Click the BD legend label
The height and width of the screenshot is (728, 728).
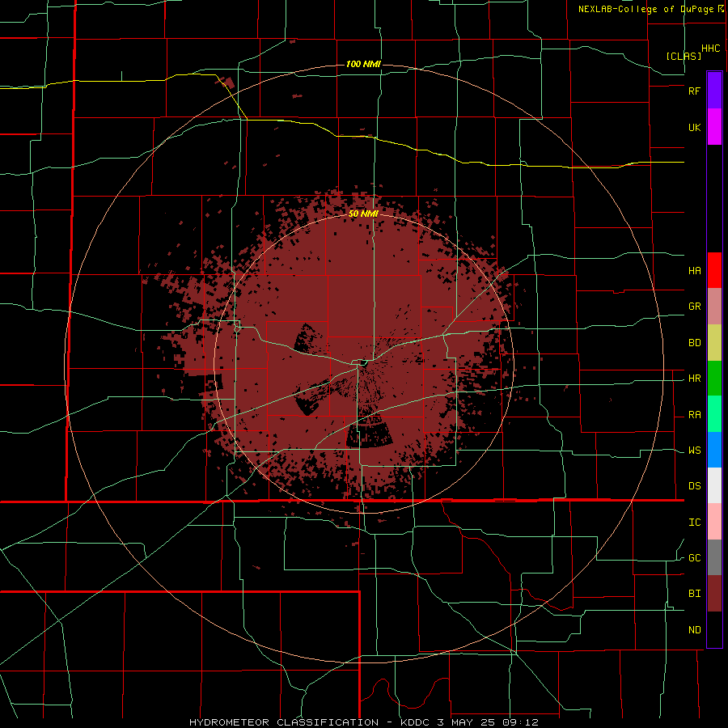tap(694, 343)
